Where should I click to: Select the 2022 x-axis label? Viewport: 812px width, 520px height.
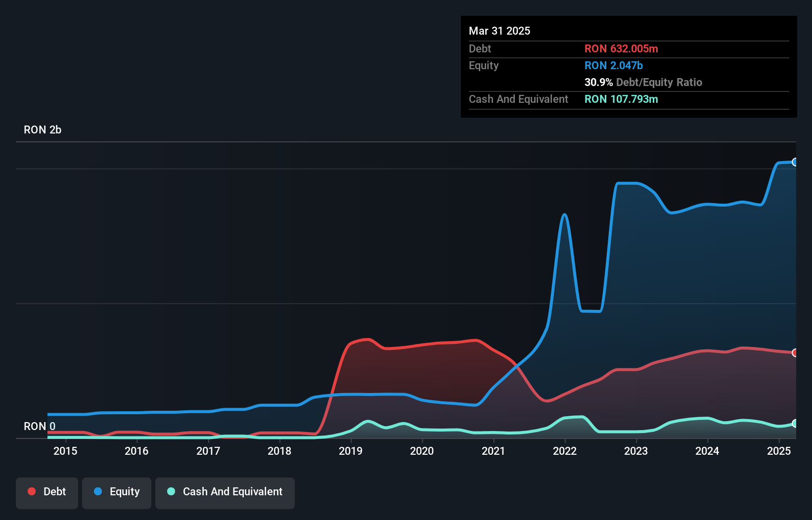pos(565,451)
